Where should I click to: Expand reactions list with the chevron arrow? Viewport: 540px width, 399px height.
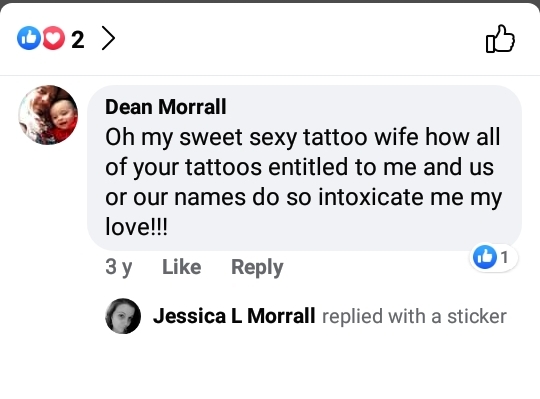108,39
